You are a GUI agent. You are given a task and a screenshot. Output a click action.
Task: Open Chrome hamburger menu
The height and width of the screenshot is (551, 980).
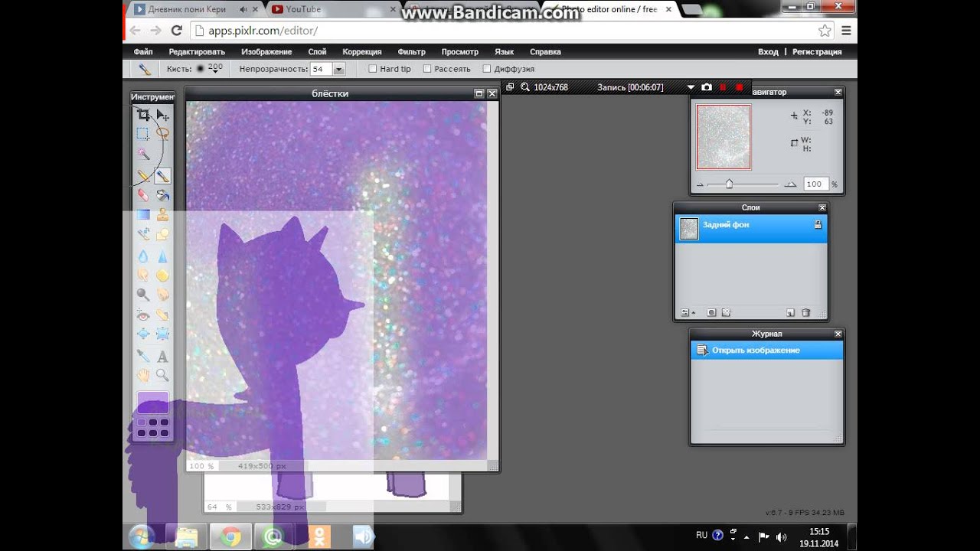846,31
